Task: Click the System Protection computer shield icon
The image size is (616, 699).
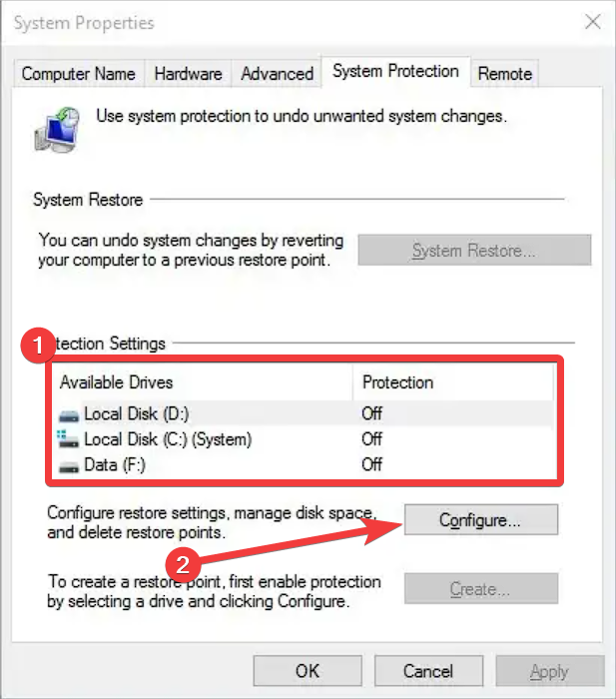Action: tap(58, 131)
